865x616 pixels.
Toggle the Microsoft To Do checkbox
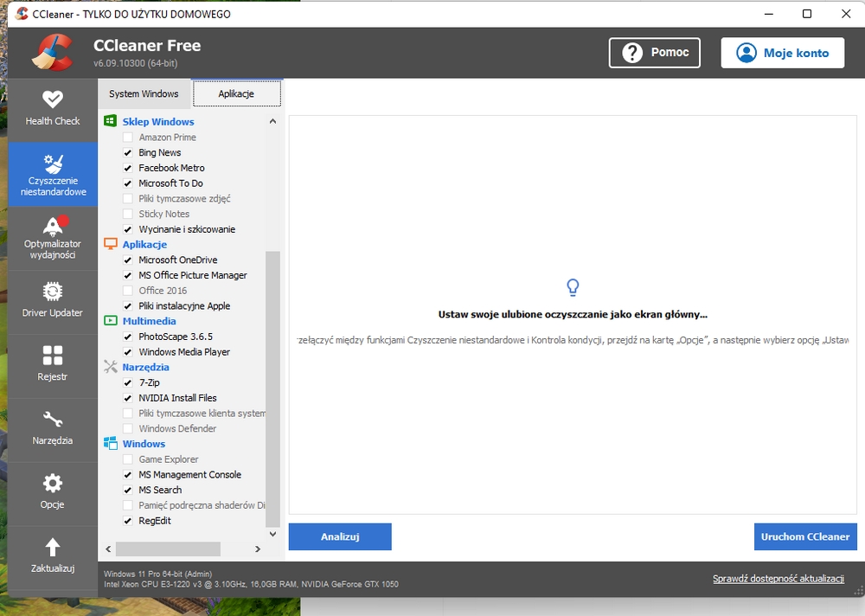point(128,183)
